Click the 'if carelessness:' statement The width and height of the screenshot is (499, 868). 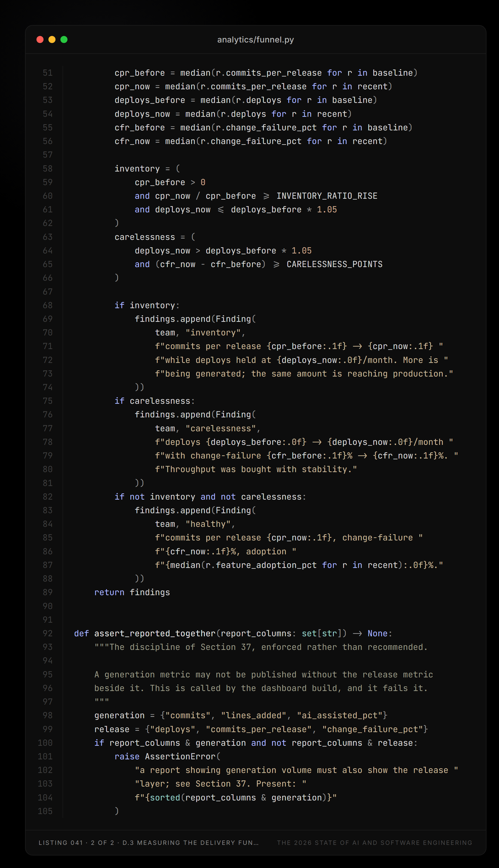[155, 401]
